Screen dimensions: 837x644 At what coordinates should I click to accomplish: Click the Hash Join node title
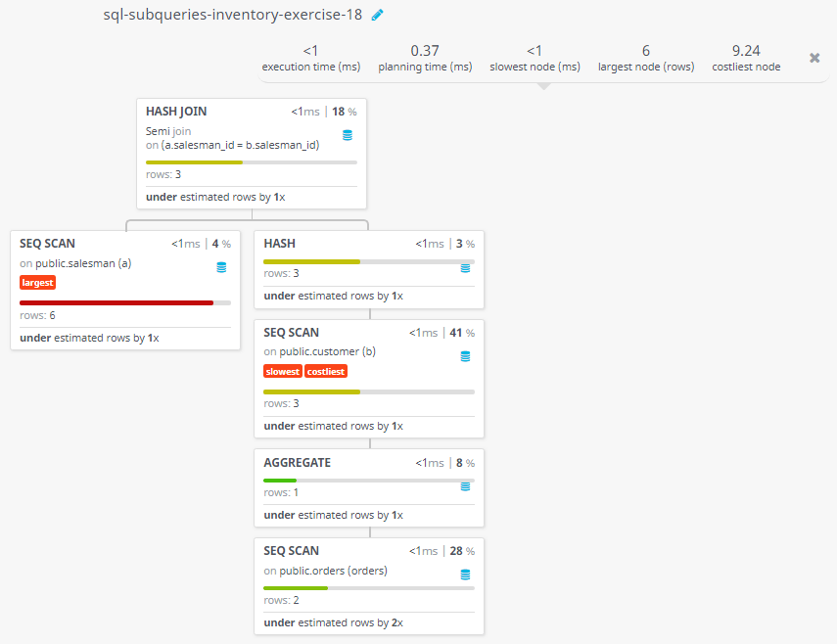[x=176, y=112]
